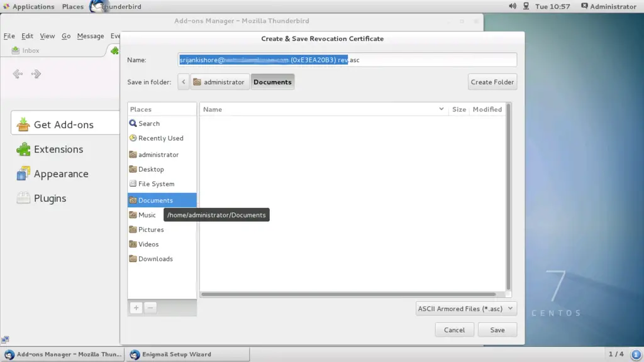Add a bookmark with the plus button

(136, 308)
